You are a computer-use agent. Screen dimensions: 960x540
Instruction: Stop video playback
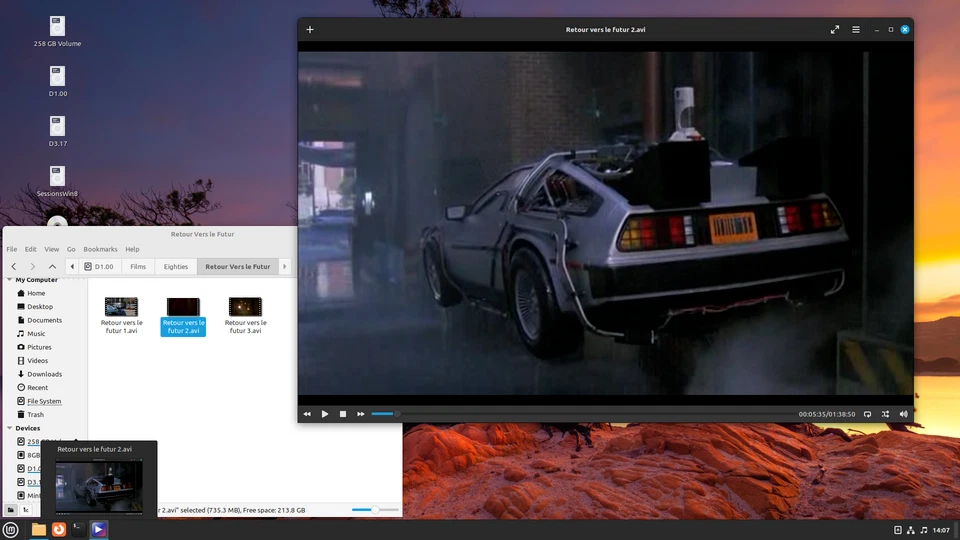(x=343, y=414)
